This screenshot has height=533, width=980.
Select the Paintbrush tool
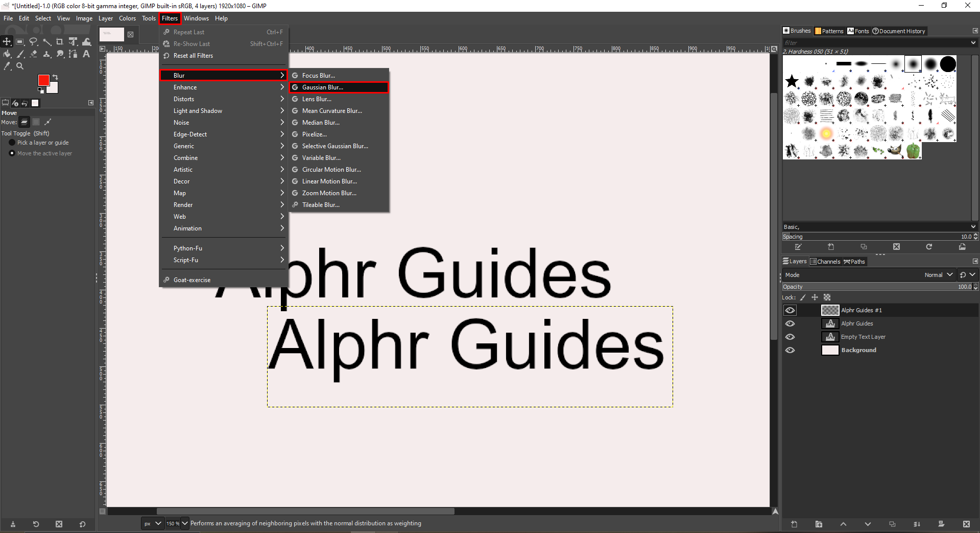(20, 54)
